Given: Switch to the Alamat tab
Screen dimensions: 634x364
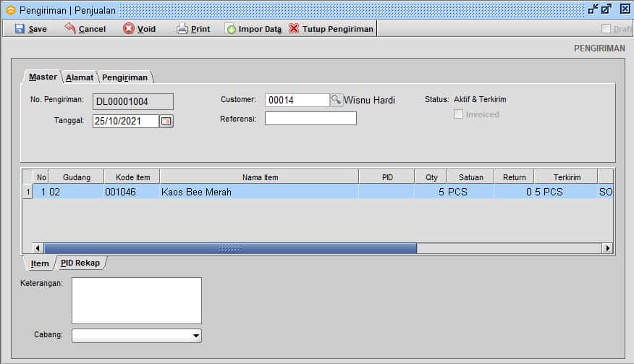Looking at the screenshot, I should click(x=79, y=77).
